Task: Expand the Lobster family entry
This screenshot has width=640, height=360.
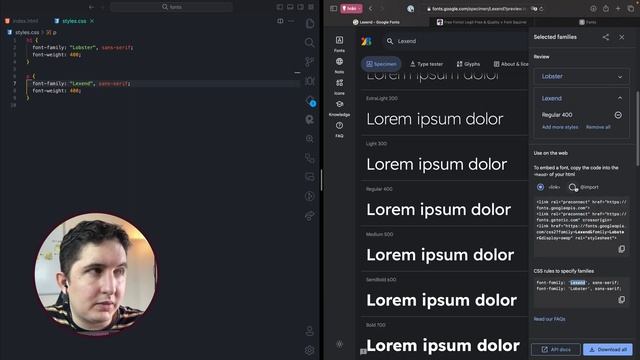Action: click(582, 76)
